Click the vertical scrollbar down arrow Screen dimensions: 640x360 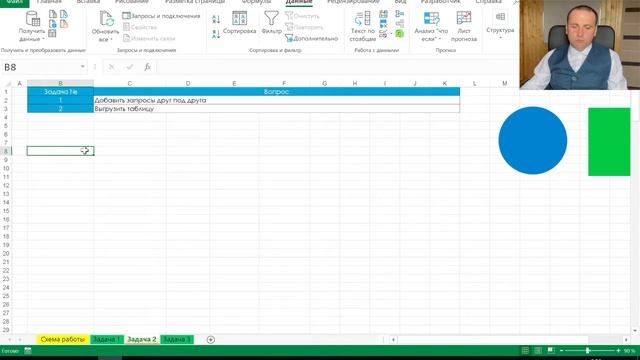point(635,330)
